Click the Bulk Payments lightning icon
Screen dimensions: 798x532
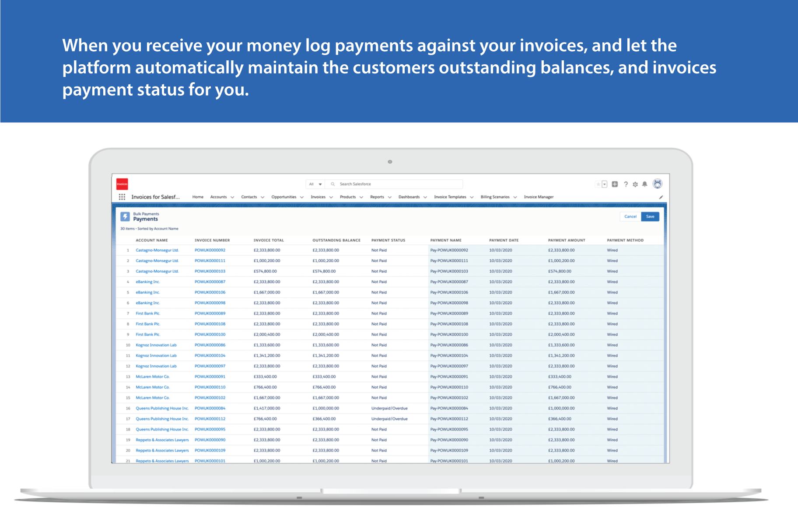tap(125, 216)
